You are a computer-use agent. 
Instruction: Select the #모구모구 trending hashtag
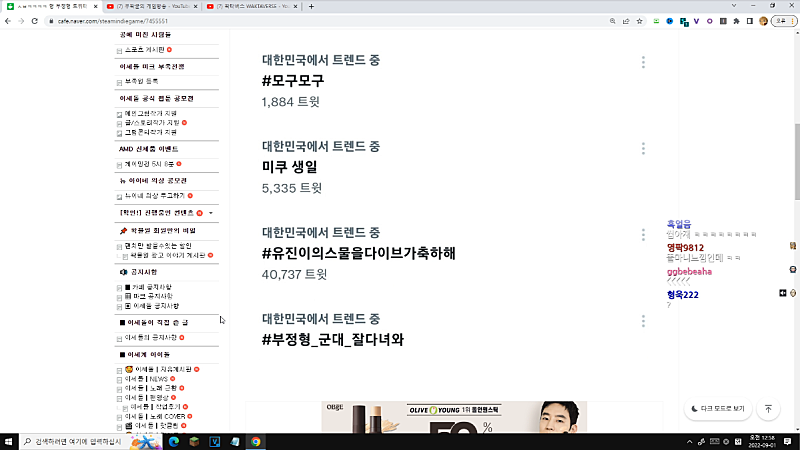pyautogui.click(x=293, y=81)
